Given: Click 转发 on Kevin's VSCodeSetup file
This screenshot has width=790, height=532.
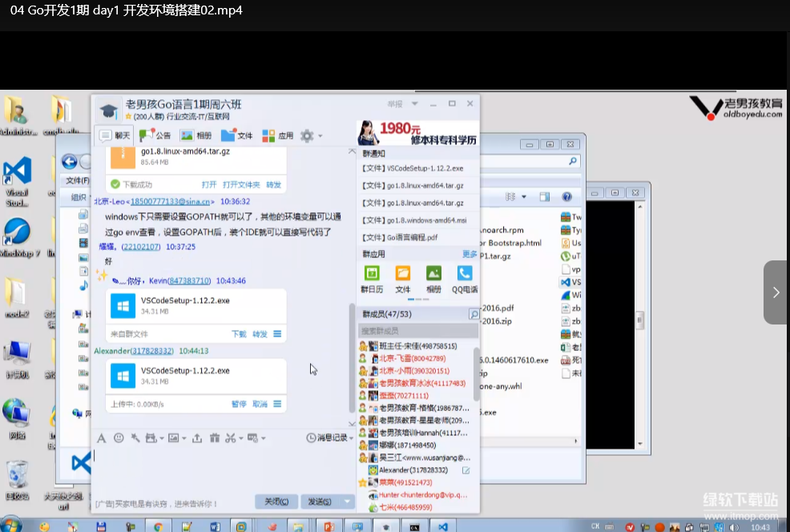Looking at the screenshot, I should pyautogui.click(x=260, y=334).
